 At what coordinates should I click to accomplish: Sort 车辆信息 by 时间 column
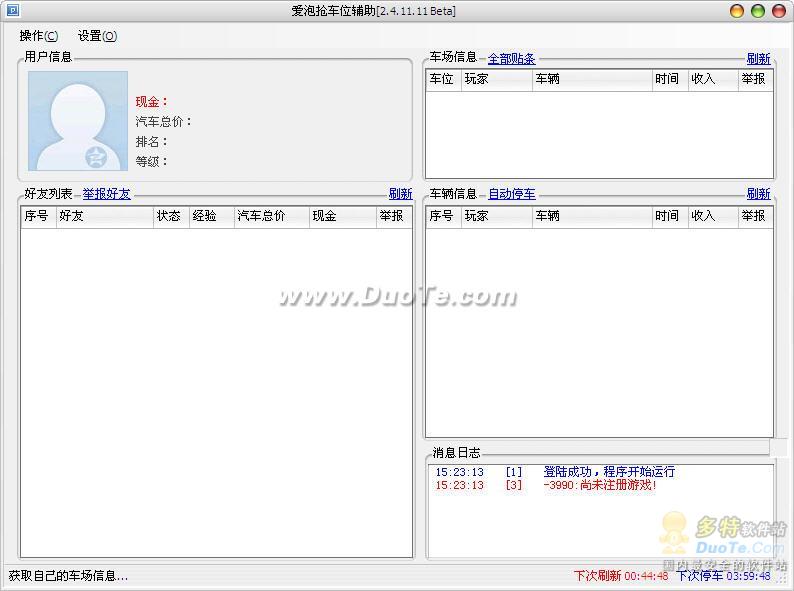tap(670, 217)
